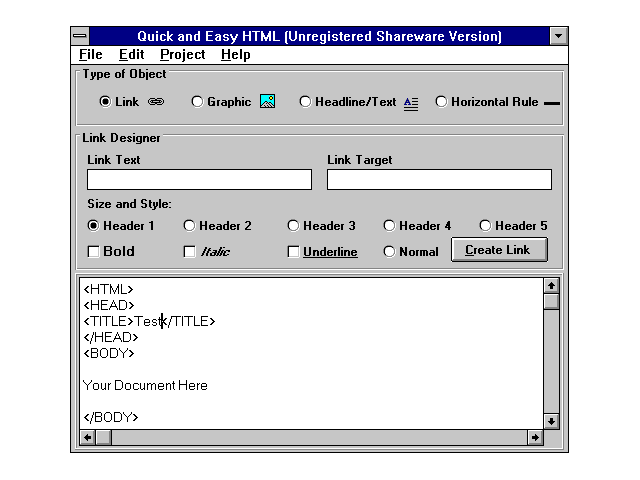Enable the Bold checkbox
The width and height of the screenshot is (640, 480).
[x=94, y=252]
